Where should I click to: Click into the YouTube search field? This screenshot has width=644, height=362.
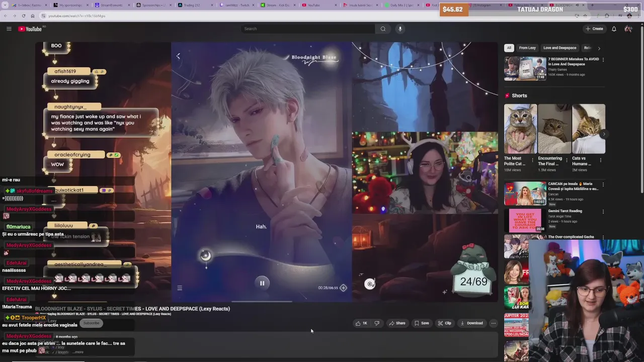[308, 29]
